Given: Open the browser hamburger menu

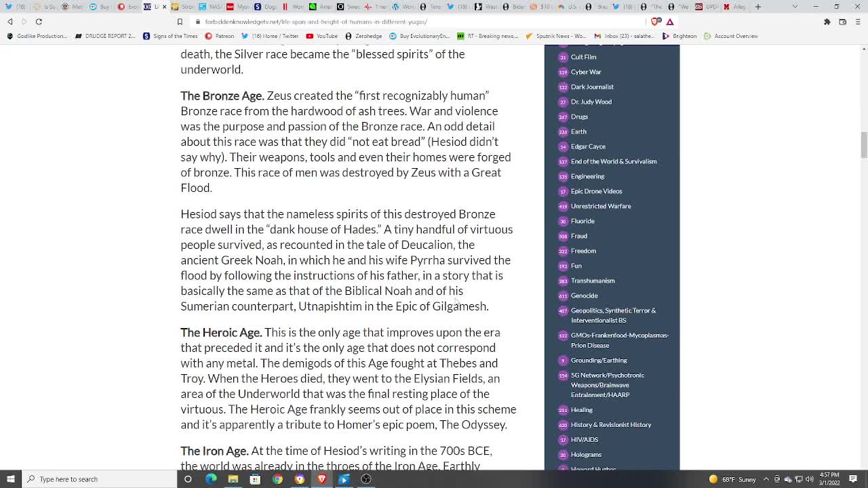Looking at the screenshot, I should (x=858, y=22).
